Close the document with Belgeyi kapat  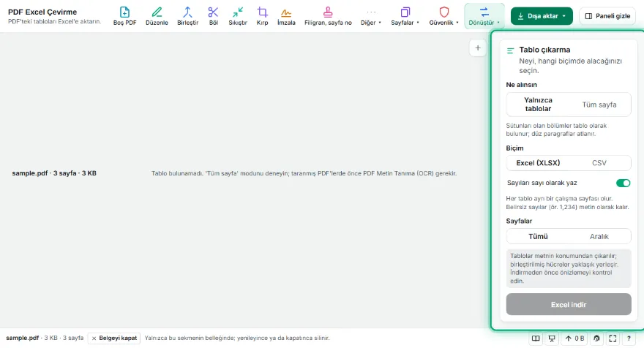coord(113,338)
